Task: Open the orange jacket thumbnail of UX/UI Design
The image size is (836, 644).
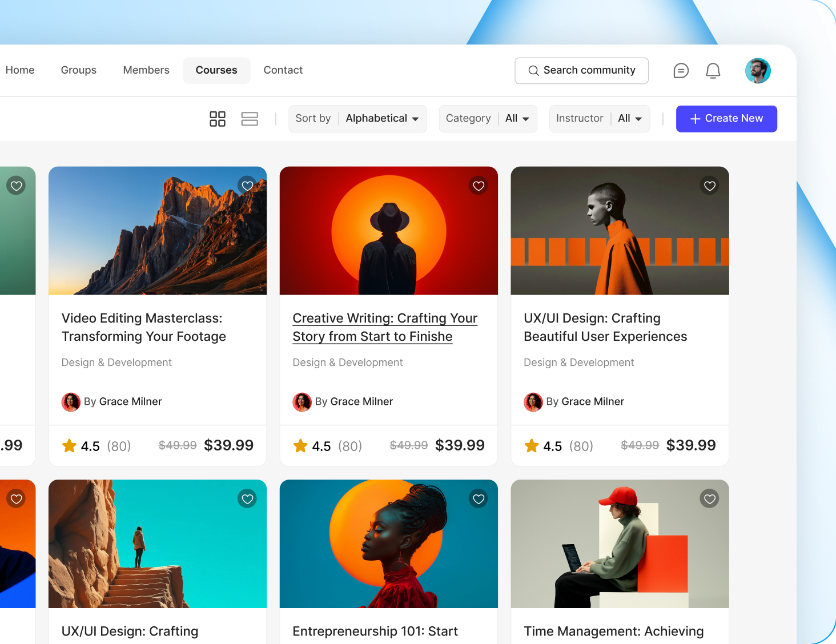Action: (x=620, y=231)
